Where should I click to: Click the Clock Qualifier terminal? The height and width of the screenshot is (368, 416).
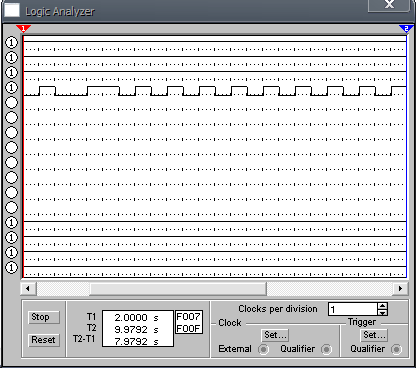326,349
